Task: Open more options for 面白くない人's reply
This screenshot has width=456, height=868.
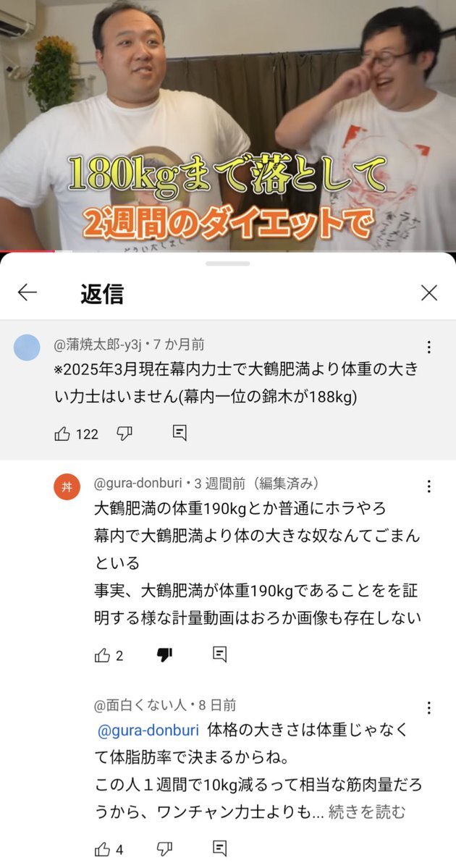Action: (428, 707)
